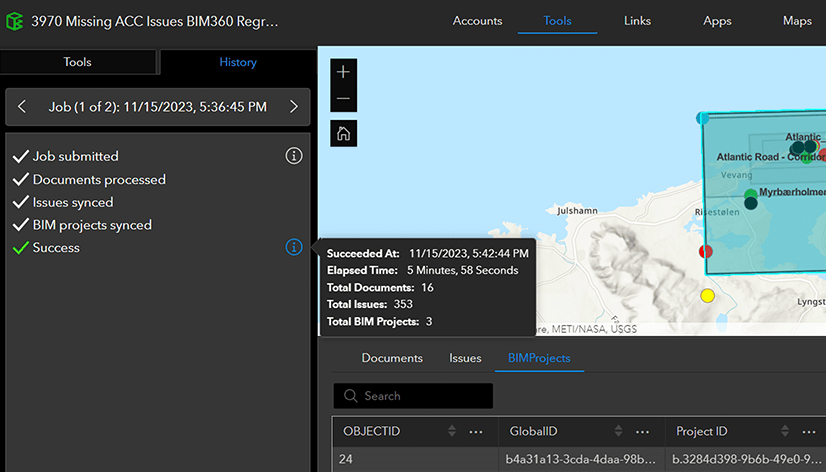The height and width of the screenshot is (472, 826).
Task: Open Project ID column options menu
Action: point(809,432)
